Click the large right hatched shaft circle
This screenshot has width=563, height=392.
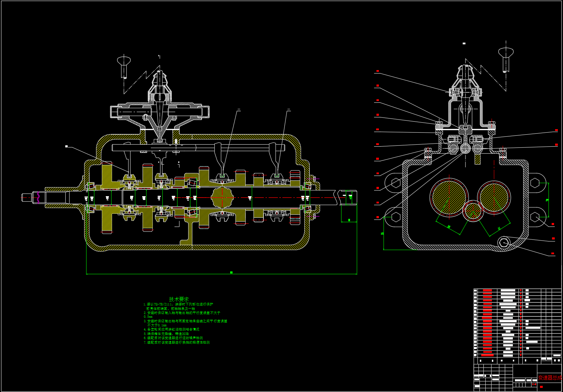494,197
